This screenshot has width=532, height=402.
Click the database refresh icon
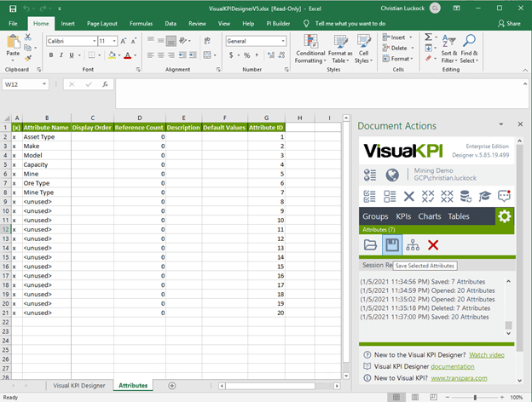(465, 196)
